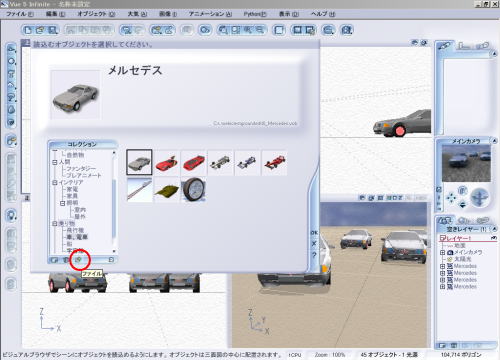Viewport: 500px width, 360px height.
Task: Expand the メインカメラ node in layer list
Action: pos(443,252)
